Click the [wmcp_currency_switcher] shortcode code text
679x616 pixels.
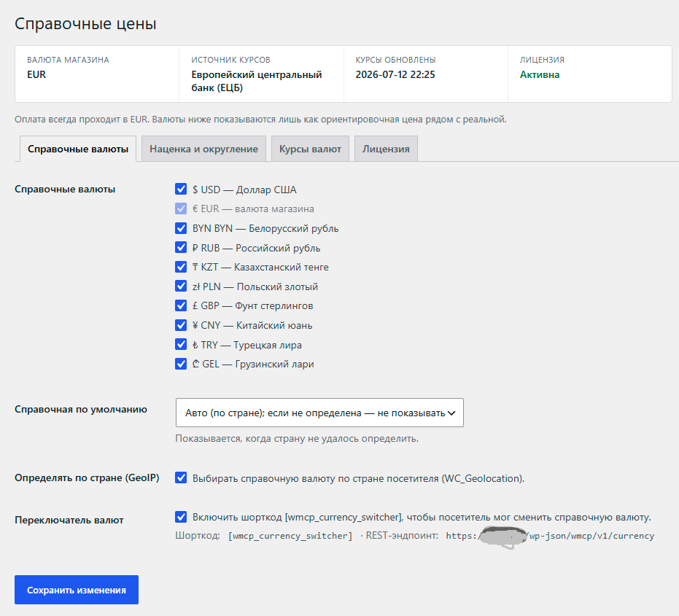290,536
